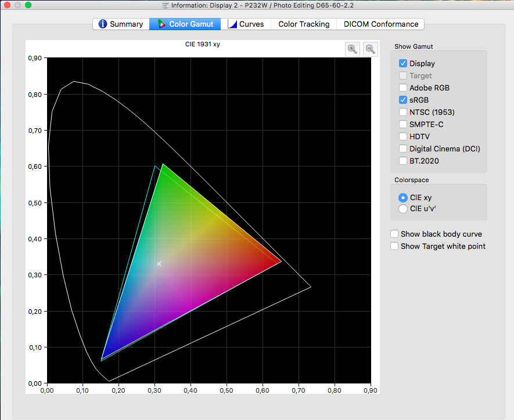
Task: Click the zoom out magnifier icon
Action: pyautogui.click(x=370, y=49)
